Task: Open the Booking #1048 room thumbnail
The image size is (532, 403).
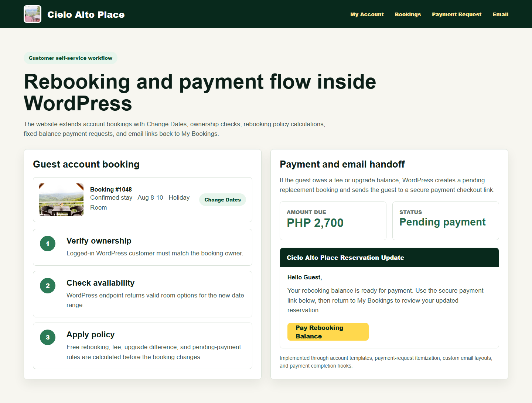Action: click(x=61, y=200)
